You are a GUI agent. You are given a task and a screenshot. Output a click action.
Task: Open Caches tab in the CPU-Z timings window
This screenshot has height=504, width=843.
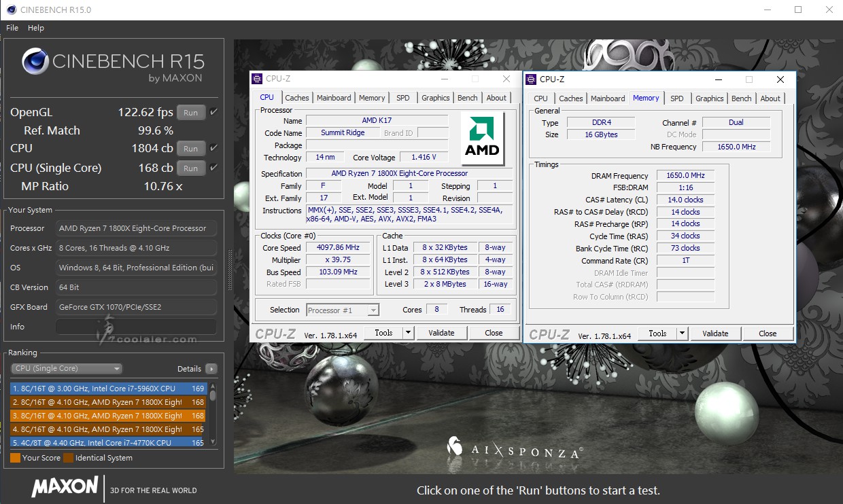[x=571, y=98]
